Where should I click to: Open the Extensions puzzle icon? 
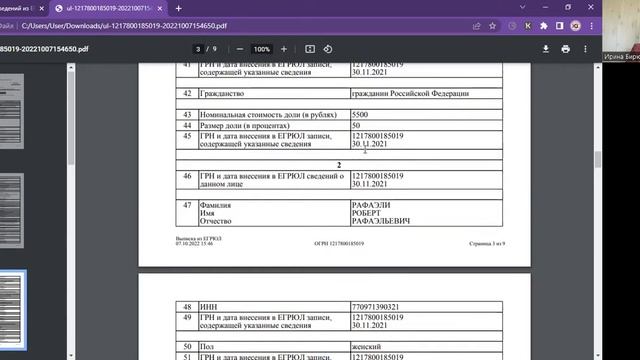(x=544, y=26)
